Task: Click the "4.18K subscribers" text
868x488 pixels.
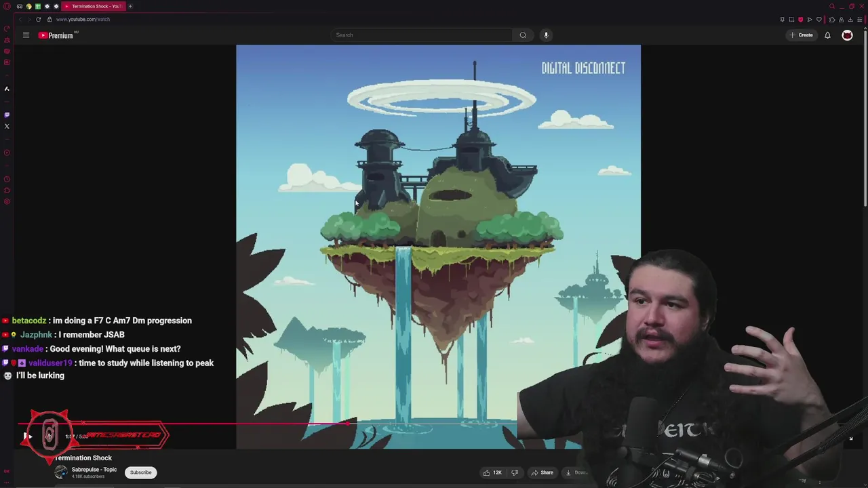Action: tap(88, 476)
